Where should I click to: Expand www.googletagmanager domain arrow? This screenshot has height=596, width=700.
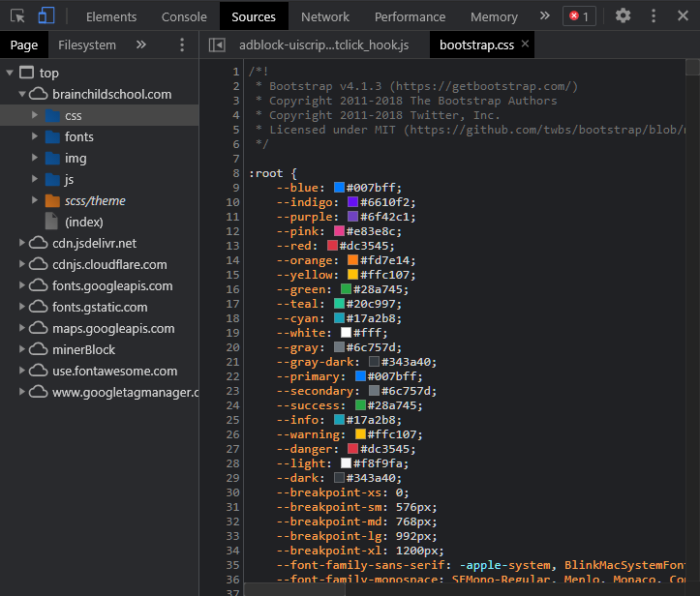(22, 392)
